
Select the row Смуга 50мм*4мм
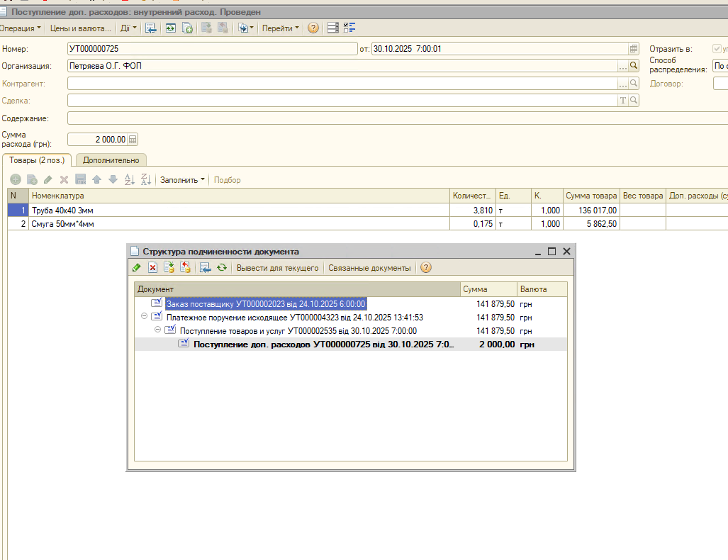[x=368, y=224]
